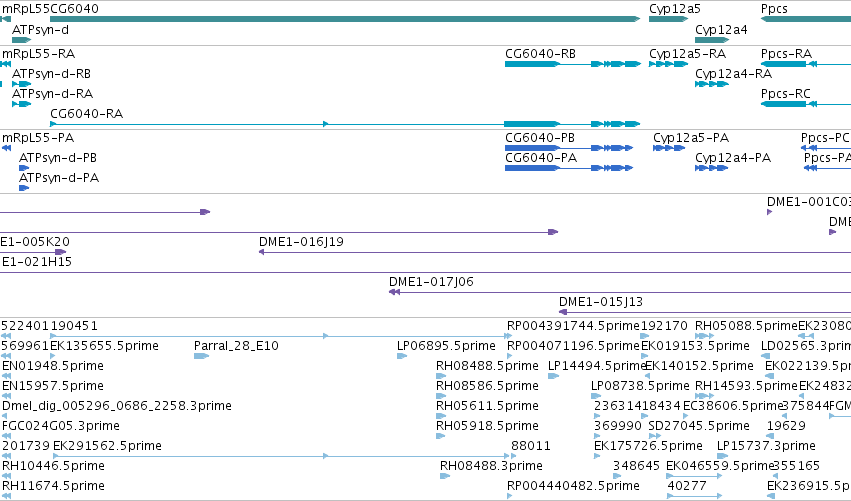This screenshot has width=851, height=501.
Task: Click the long CG6040-RA transcript
Action: pos(345,124)
